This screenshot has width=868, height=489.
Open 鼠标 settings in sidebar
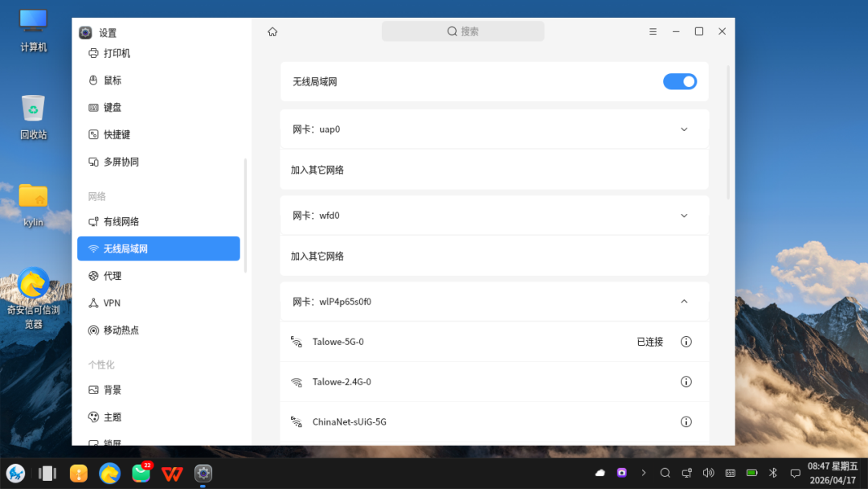click(x=158, y=80)
